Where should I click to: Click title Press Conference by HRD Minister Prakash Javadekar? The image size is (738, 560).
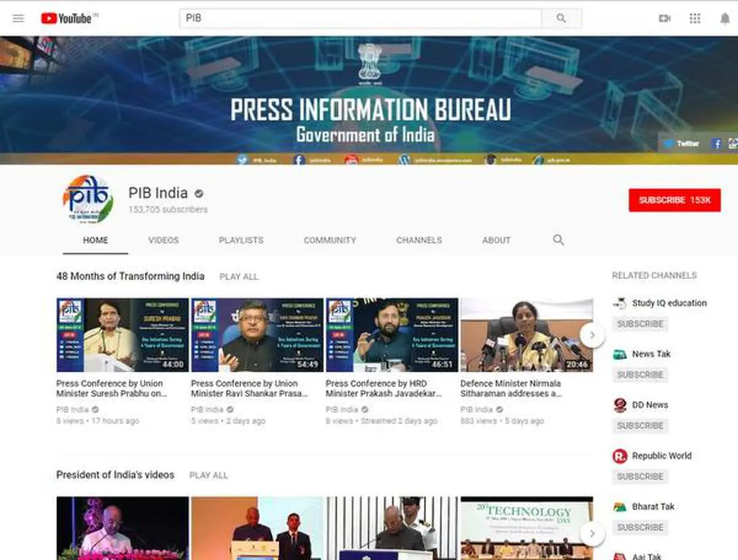pyautogui.click(x=384, y=388)
